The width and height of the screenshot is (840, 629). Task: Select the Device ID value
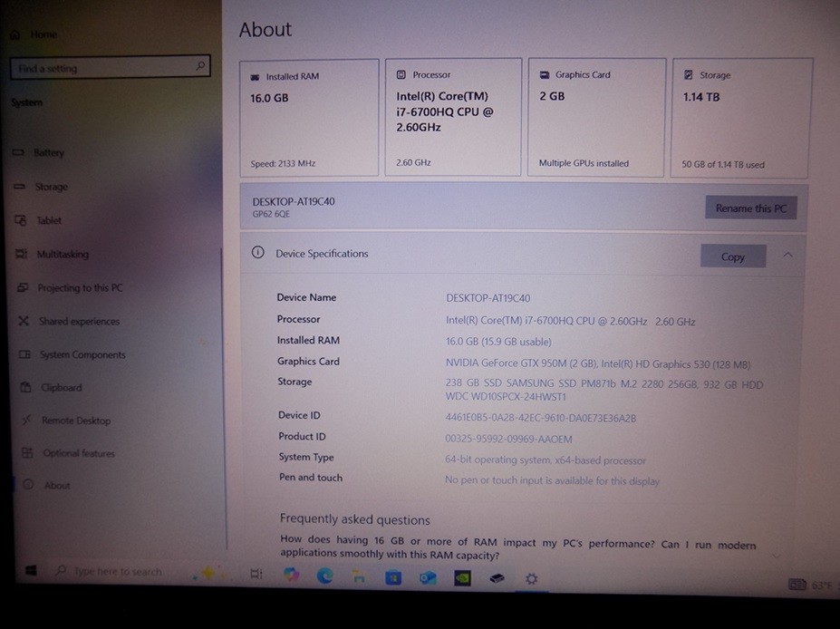tap(541, 418)
